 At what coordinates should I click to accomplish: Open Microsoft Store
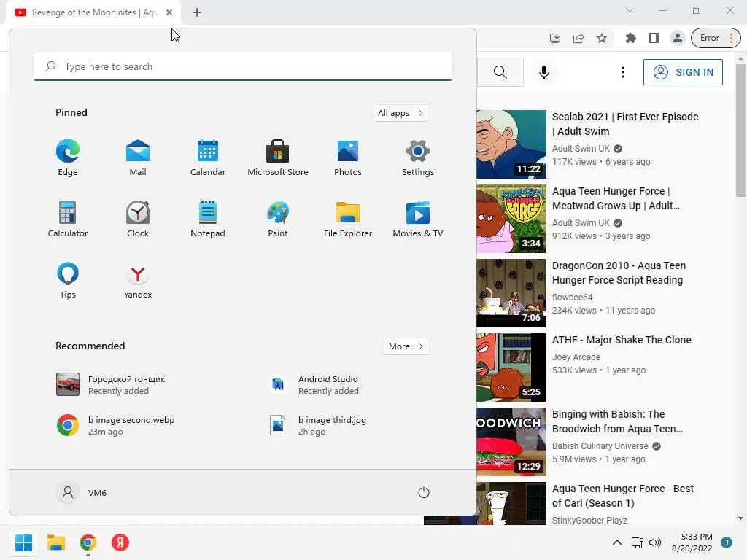point(278,158)
